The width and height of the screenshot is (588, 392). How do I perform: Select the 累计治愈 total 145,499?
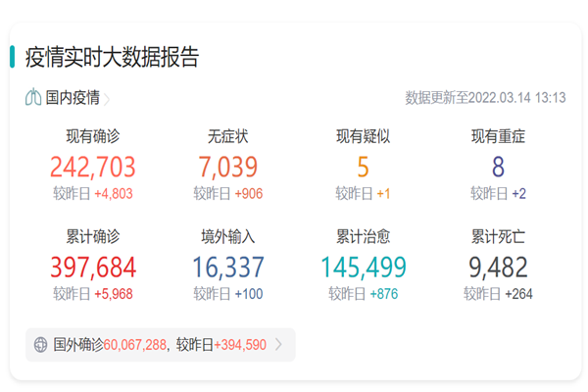363,267
